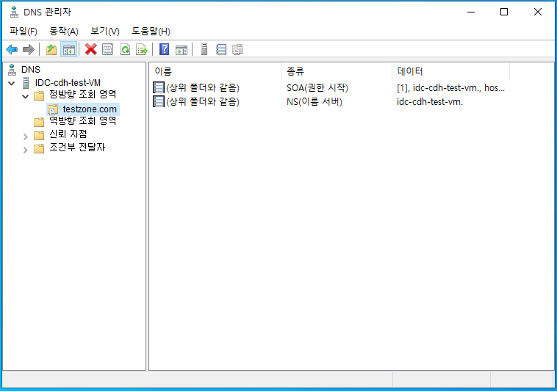Toggle the action pane toolbar icon
The image size is (557, 392).
[182, 49]
